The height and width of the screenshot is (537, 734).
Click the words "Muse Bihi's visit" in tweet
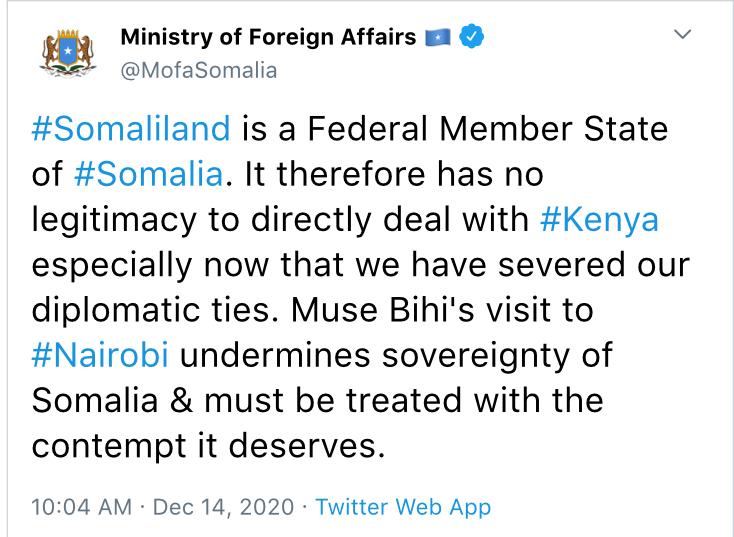(x=421, y=309)
